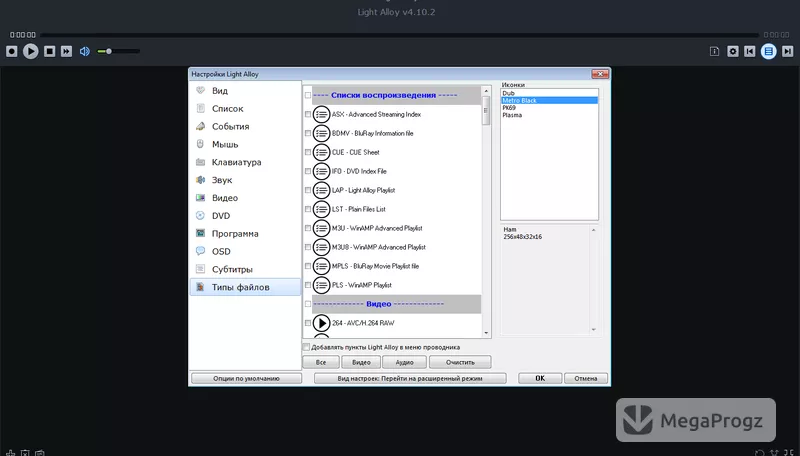Check the ASX - Advanced Streaming Index box
This screenshot has width=800, height=456.
[x=308, y=114]
